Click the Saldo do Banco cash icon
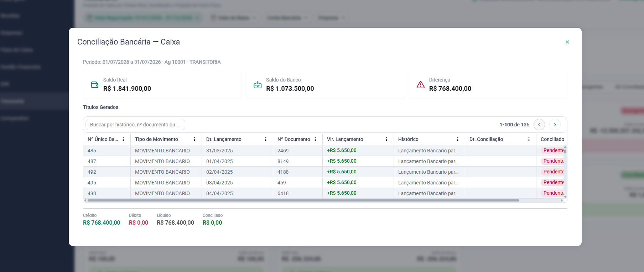The width and height of the screenshot is (644, 272). [258, 85]
